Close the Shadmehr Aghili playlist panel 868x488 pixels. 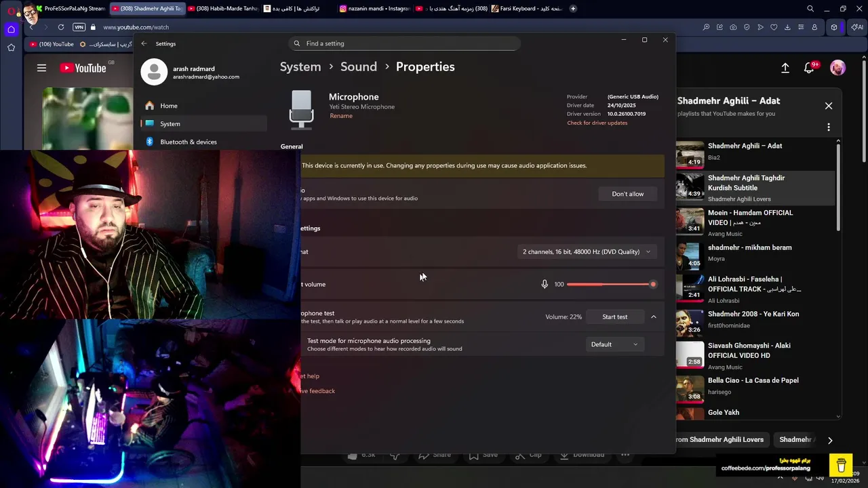[829, 106]
